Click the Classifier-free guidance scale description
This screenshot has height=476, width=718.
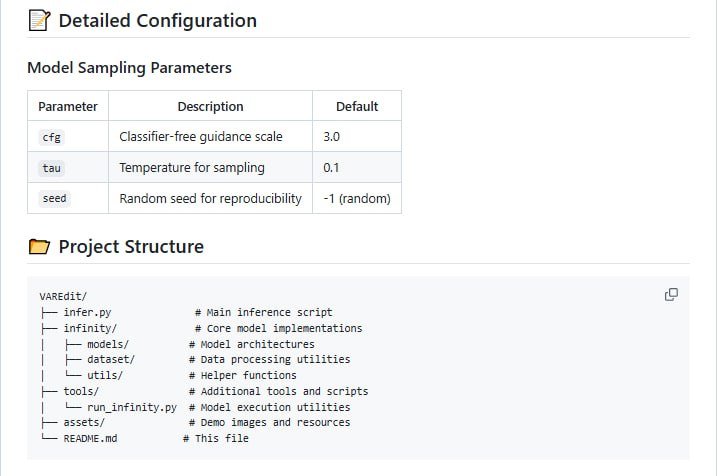pos(200,137)
